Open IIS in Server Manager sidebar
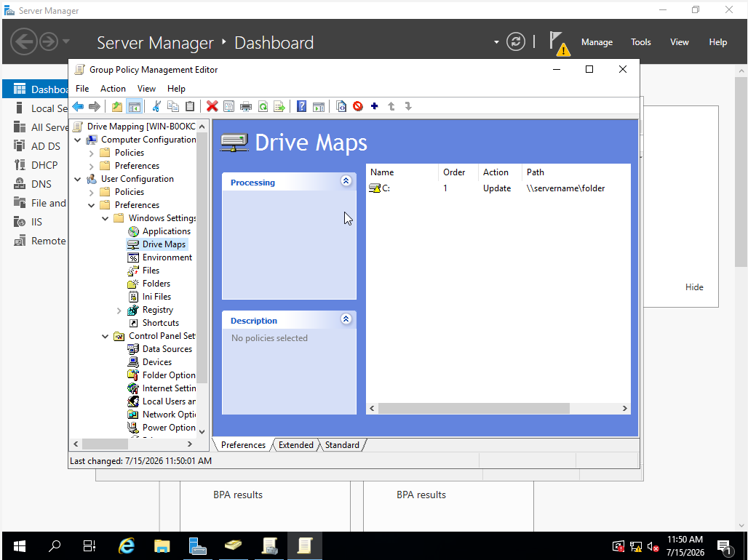Screen dimensions: 748x560 tap(36, 222)
